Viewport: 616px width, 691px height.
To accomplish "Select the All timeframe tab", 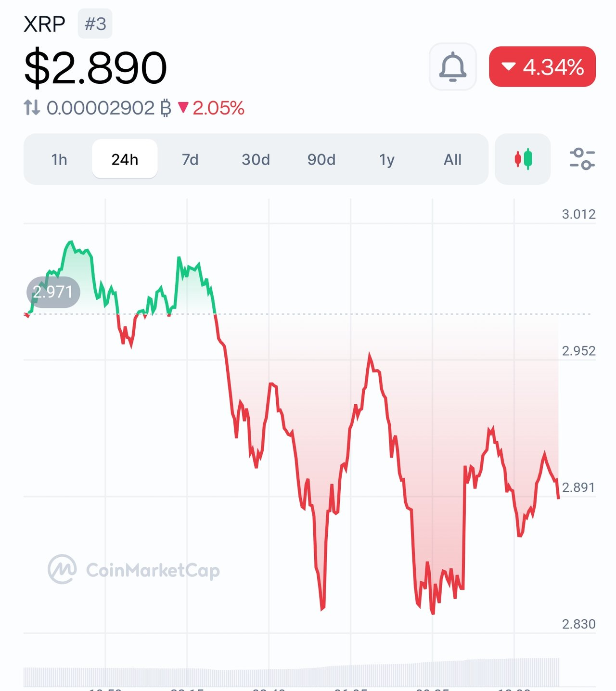I will pos(452,159).
